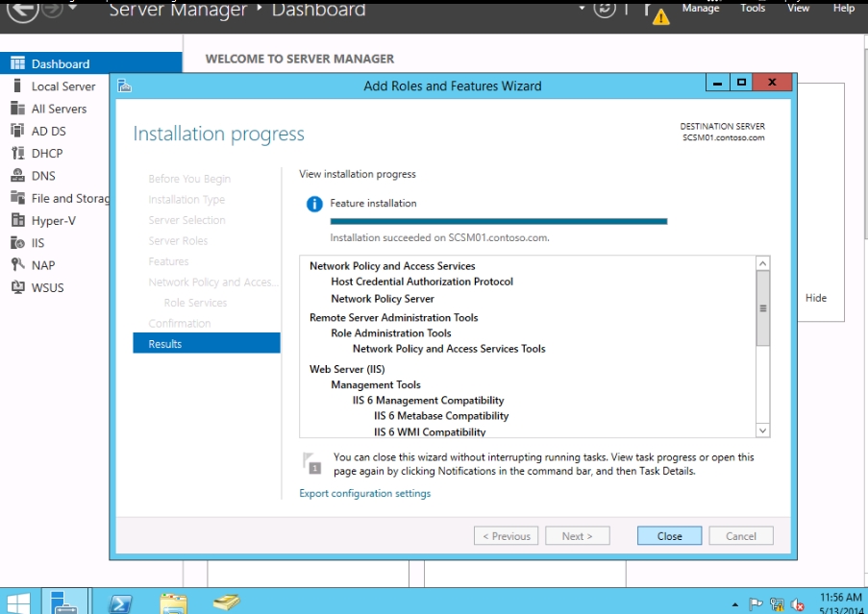Hide the welcome tile
Image resolution: width=868 pixels, height=614 pixels.
click(x=815, y=298)
